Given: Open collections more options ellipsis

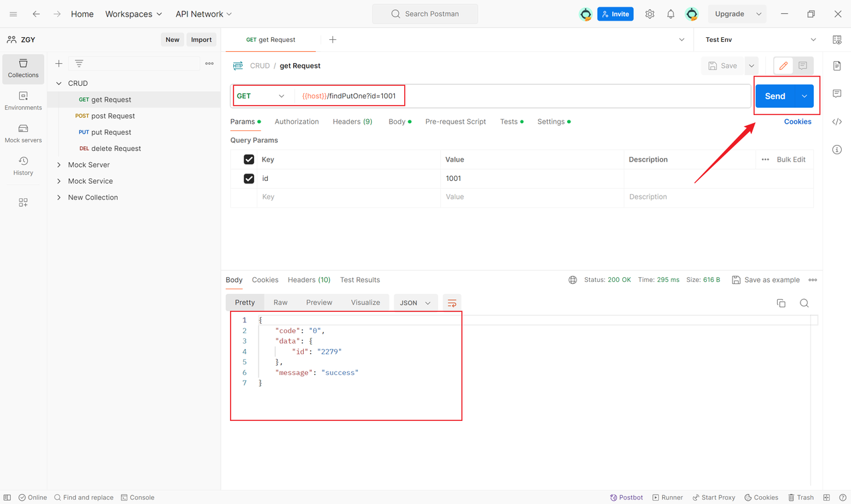Looking at the screenshot, I should pos(209,64).
